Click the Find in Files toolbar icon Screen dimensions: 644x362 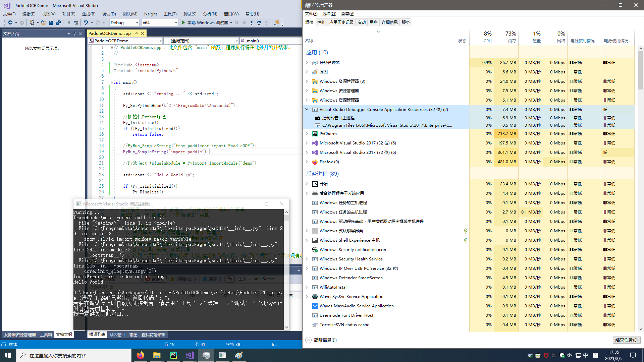pyautogui.click(x=276, y=23)
